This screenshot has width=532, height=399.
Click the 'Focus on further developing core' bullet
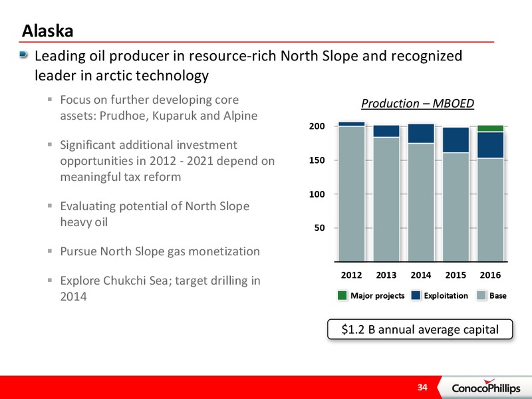click(159, 108)
